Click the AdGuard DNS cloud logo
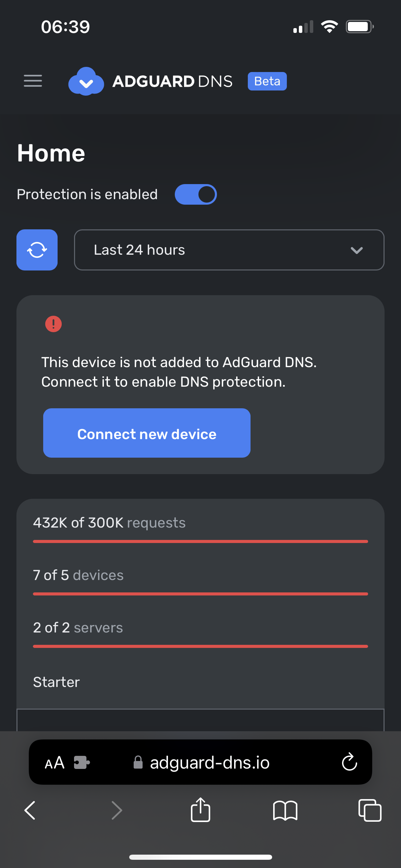 coord(86,81)
